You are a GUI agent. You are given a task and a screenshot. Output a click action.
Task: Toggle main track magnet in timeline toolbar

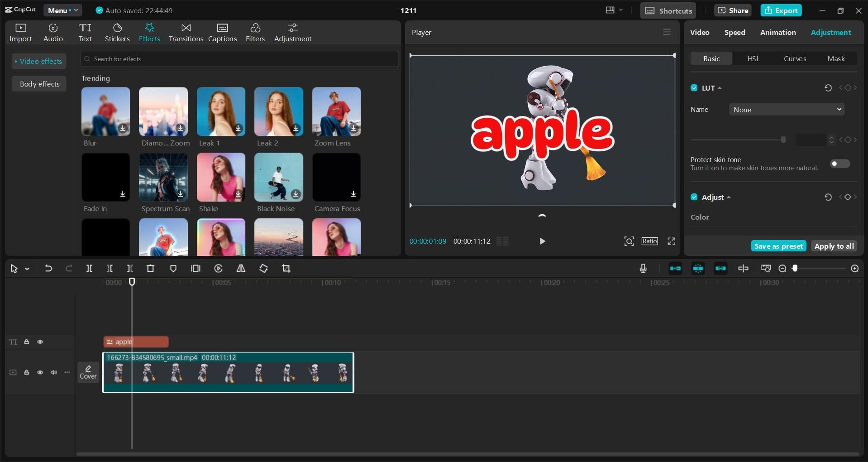pos(675,269)
